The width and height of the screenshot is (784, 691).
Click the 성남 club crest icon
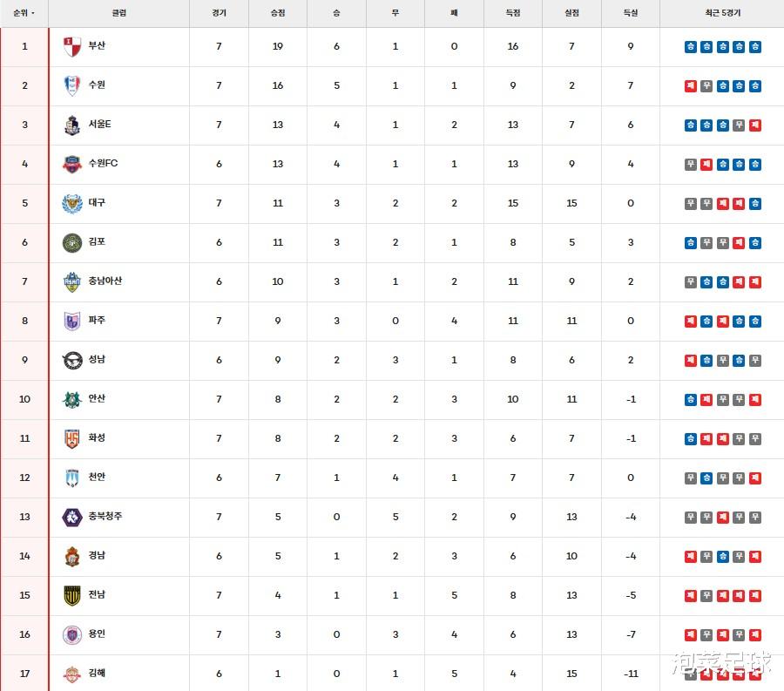point(72,360)
